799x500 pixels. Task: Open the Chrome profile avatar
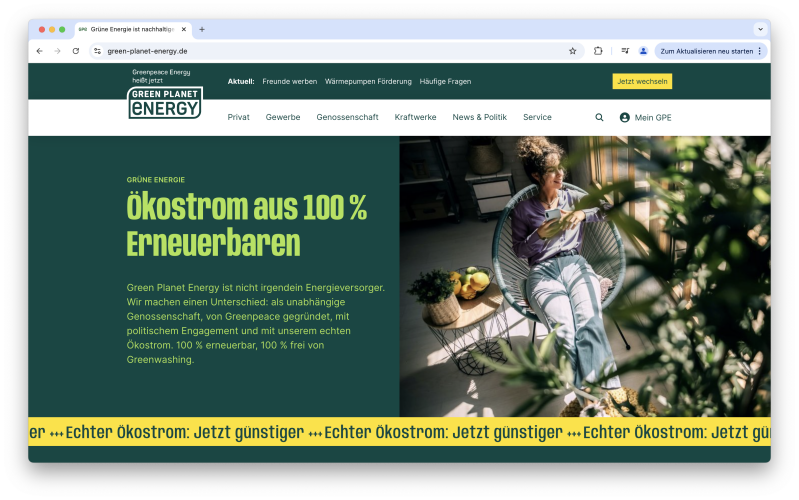644,51
